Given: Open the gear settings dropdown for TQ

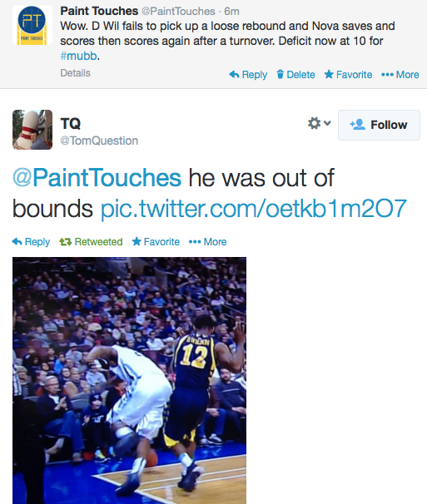Looking at the screenshot, I should (319, 123).
